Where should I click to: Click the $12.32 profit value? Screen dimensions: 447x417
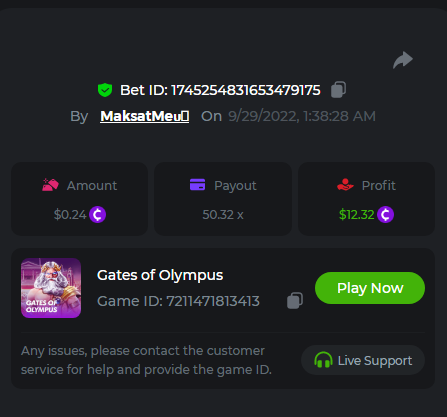[x=356, y=215]
